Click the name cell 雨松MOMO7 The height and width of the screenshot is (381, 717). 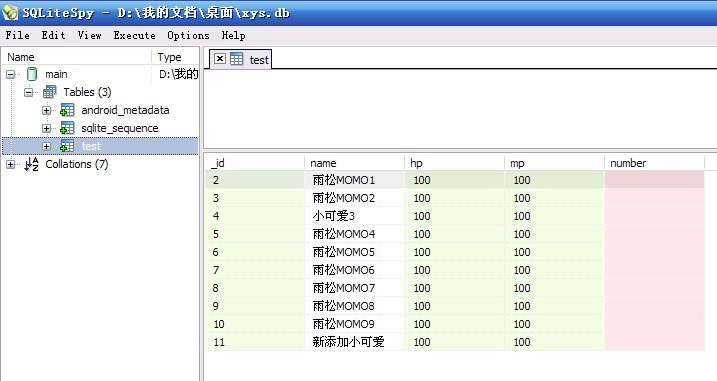click(x=355, y=288)
